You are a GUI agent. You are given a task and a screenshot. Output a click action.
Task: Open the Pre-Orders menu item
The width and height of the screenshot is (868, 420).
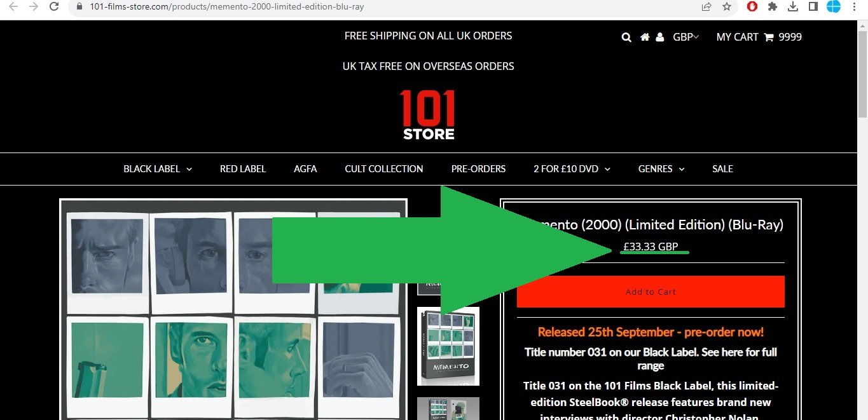(x=478, y=169)
